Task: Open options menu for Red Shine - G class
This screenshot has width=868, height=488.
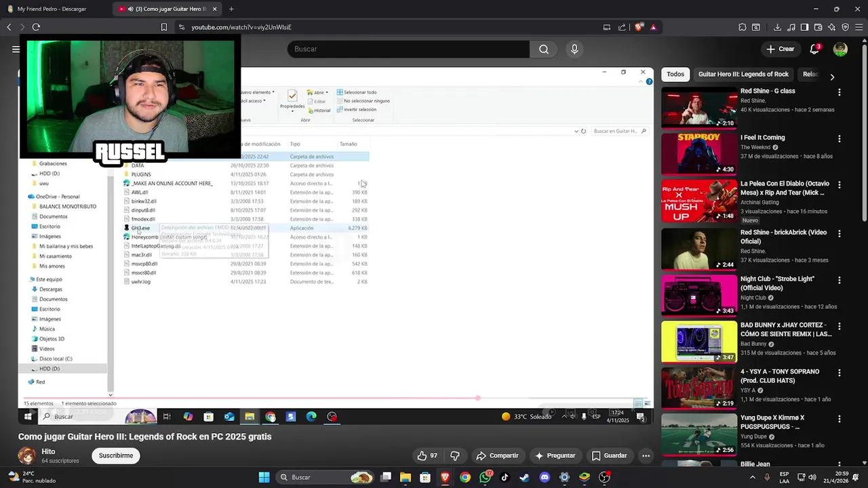Action: point(840,92)
